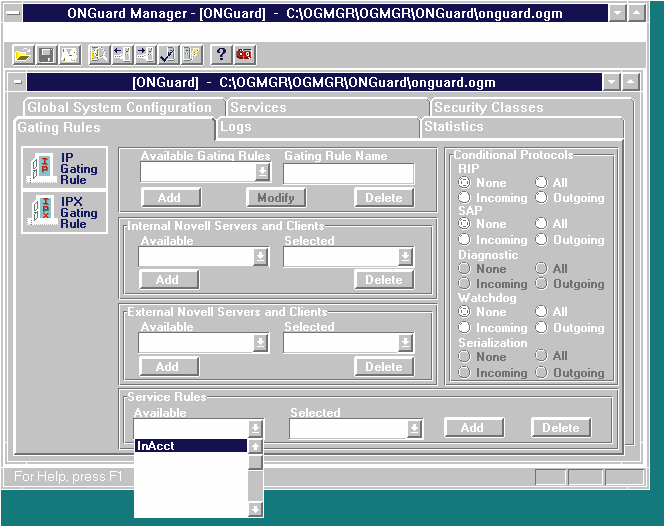Click Add in External Novell Servers group

click(169, 366)
